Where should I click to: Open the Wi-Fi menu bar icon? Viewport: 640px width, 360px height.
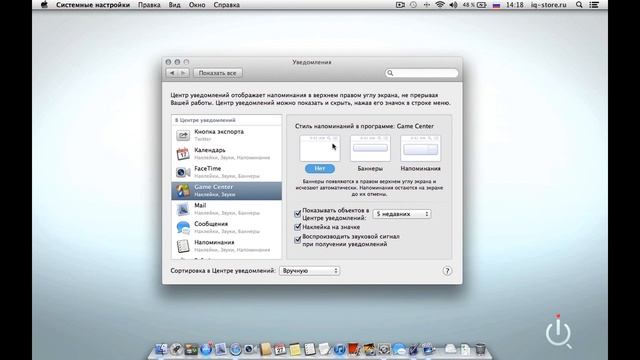pos(440,5)
